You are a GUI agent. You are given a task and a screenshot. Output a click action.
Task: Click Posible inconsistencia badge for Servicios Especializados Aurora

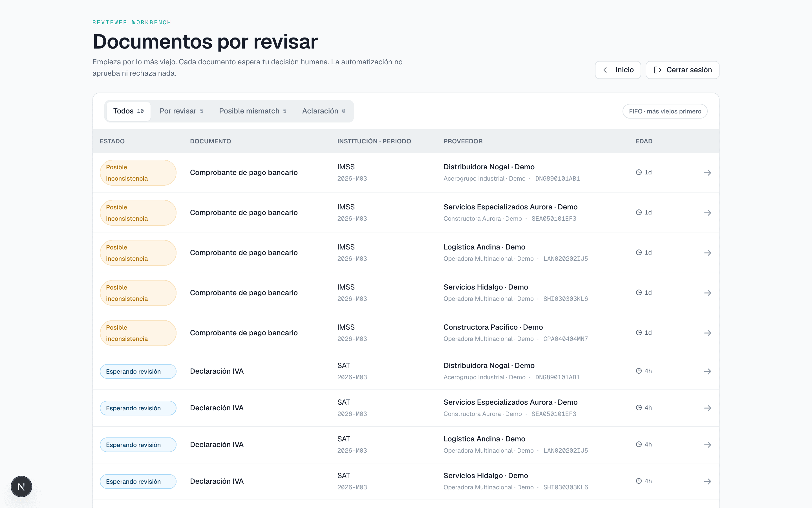tap(138, 213)
